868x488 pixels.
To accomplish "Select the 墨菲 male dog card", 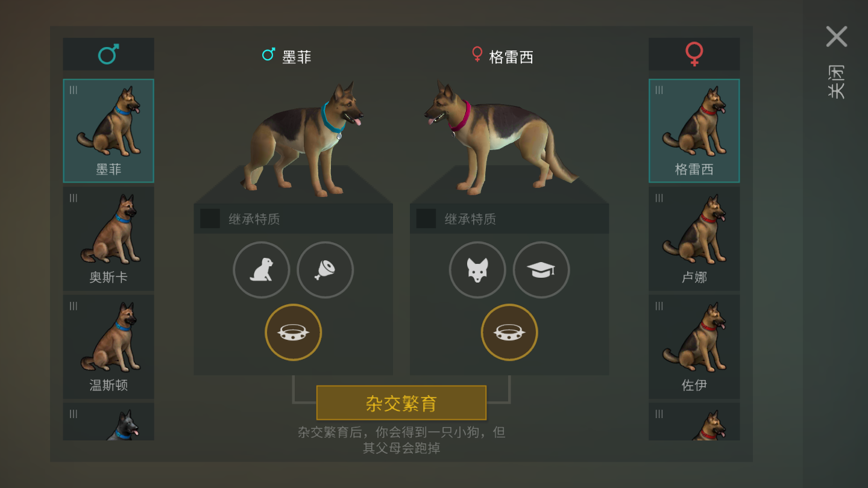I will pos(108,131).
